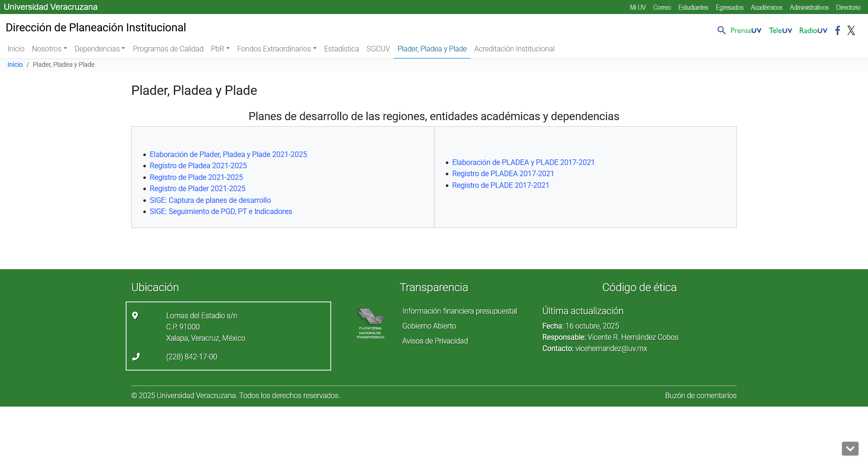This screenshot has width=868, height=465.
Task: Click the search magnifier icon
Action: [x=721, y=30]
